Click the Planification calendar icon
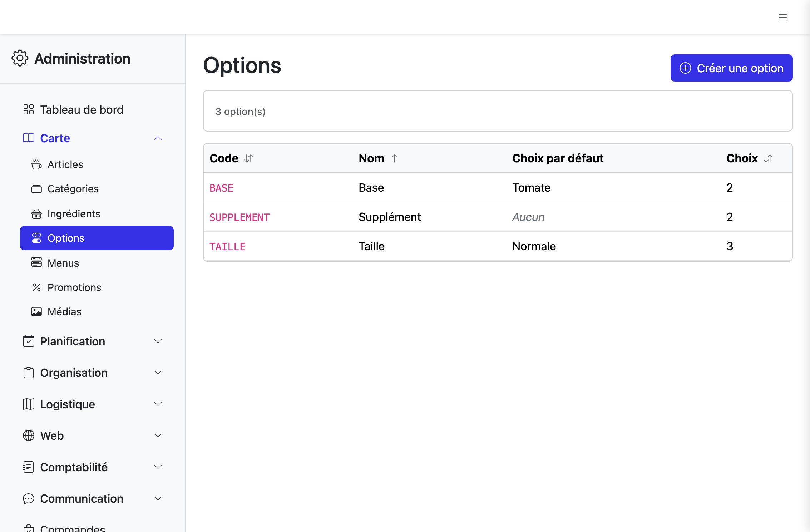 point(28,341)
